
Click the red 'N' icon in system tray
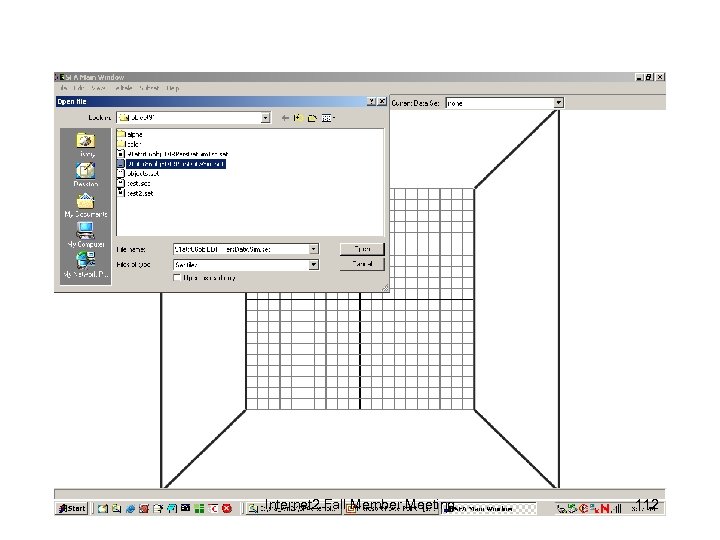(x=605, y=508)
